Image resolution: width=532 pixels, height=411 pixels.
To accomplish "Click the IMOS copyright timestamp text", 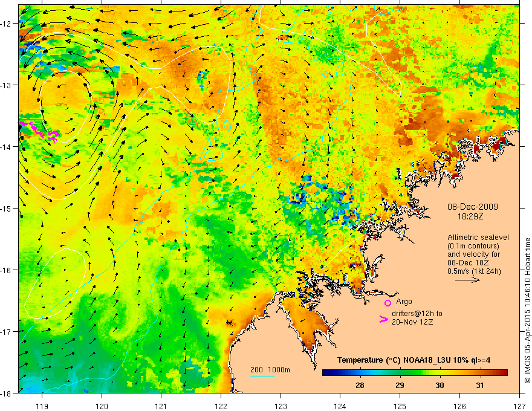I will (527, 311).
